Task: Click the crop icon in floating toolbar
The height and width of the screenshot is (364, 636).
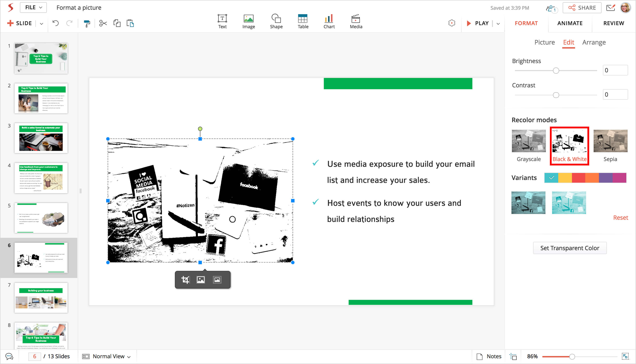Action: [x=185, y=280]
